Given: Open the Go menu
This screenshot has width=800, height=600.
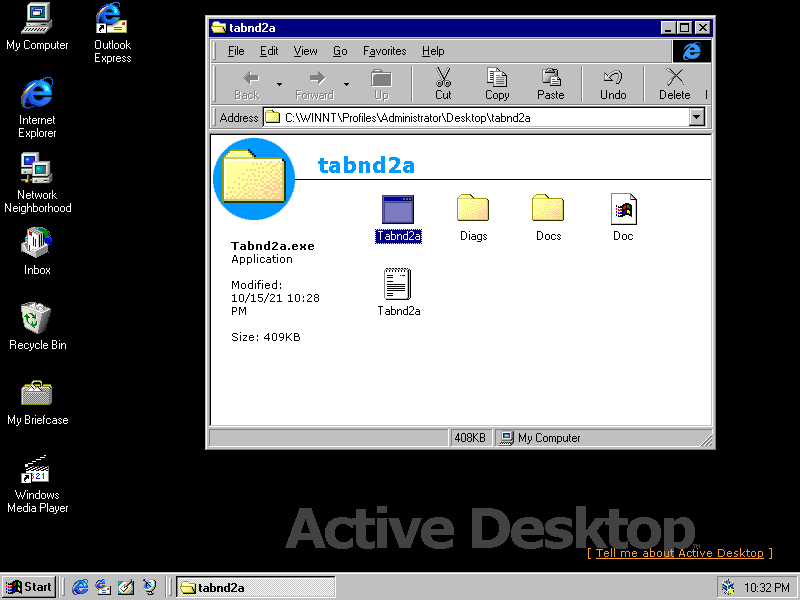Looking at the screenshot, I should point(340,51).
